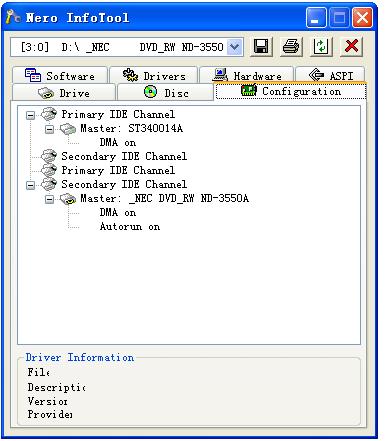Minimize the Nero InfoTool window
This screenshot has height=441, width=387.
click(x=316, y=18)
